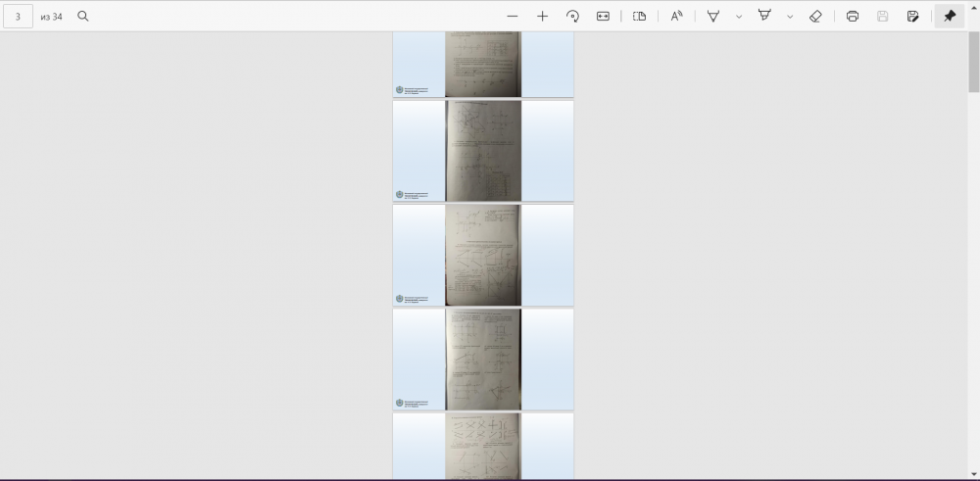Click the third page from the top
The height and width of the screenshot is (481, 980).
483,255
